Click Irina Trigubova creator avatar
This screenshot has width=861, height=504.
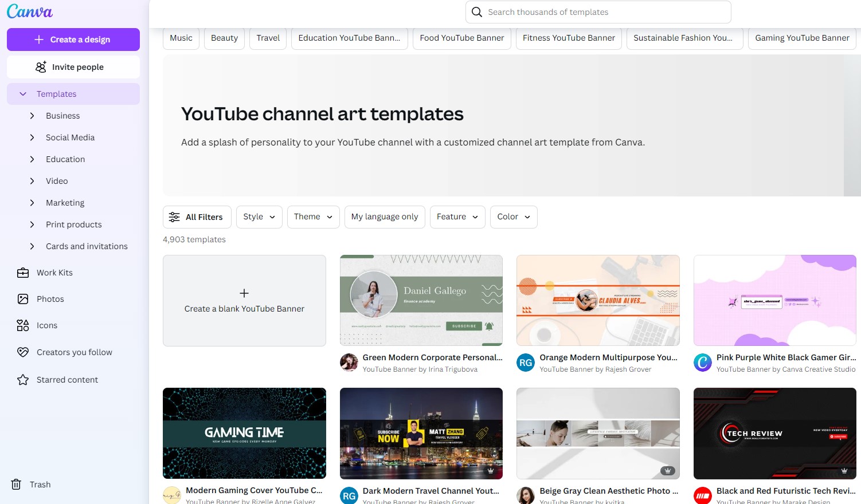pos(349,363)
